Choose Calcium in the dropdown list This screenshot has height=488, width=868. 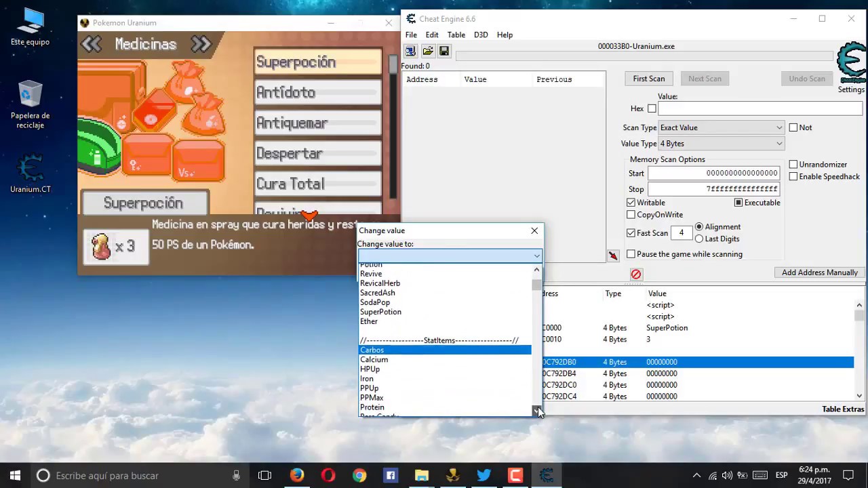(445, 360)
